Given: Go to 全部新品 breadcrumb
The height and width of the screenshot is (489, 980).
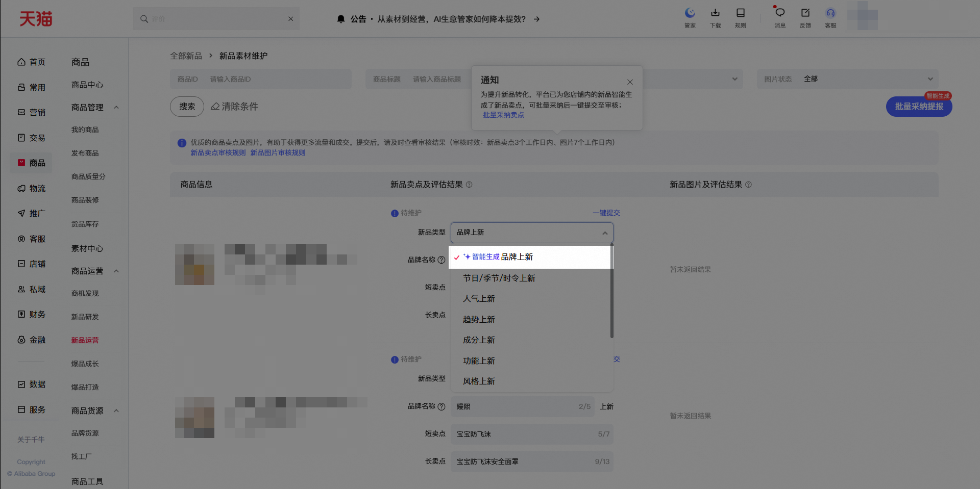Looking at the screenshot, I should 186,56.
